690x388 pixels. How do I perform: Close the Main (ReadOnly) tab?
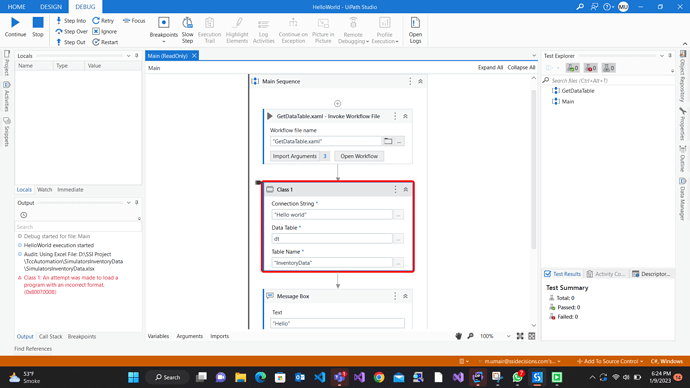point(194,56)
